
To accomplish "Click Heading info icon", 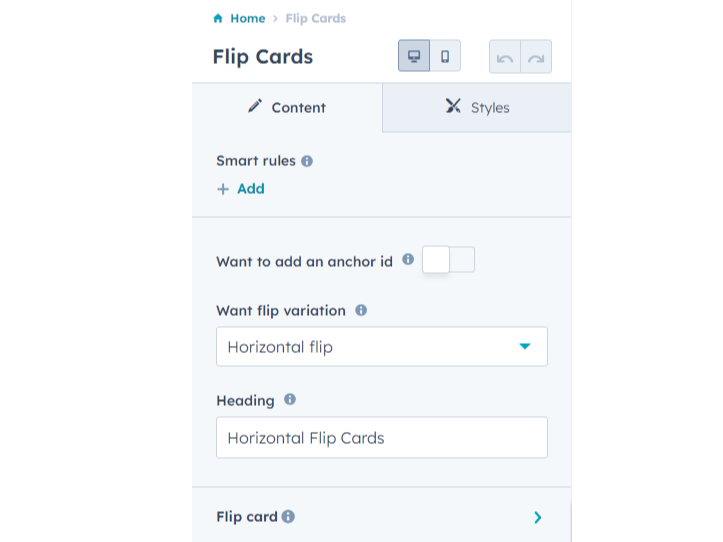I will [290, 399].
